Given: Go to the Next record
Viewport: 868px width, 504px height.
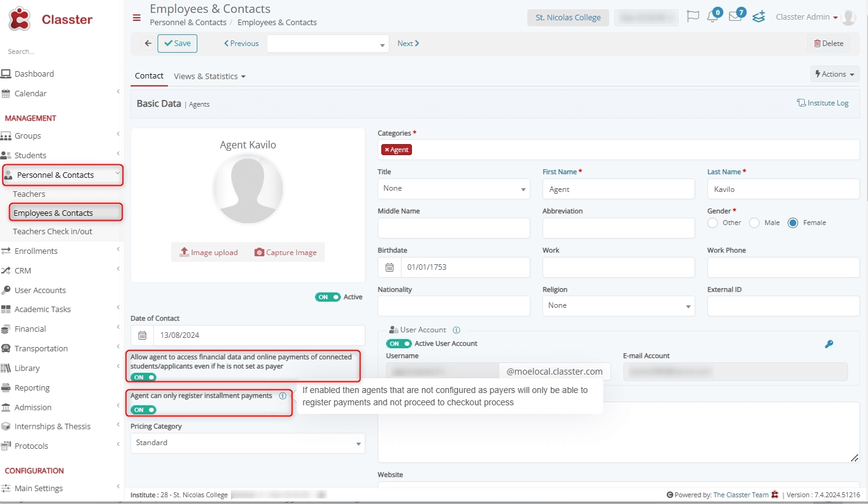Looking at the screenshot, I should click(x=408, y=44).
